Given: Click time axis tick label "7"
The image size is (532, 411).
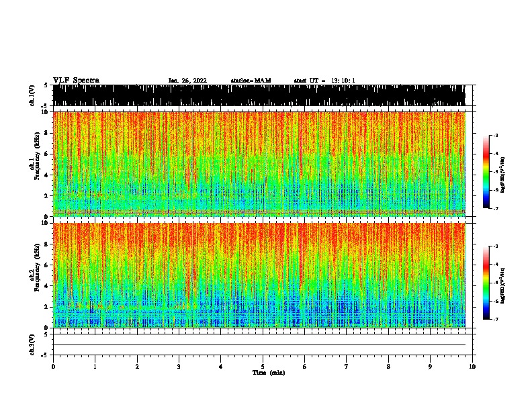Looking at the screenshot, I should [347, 367].
